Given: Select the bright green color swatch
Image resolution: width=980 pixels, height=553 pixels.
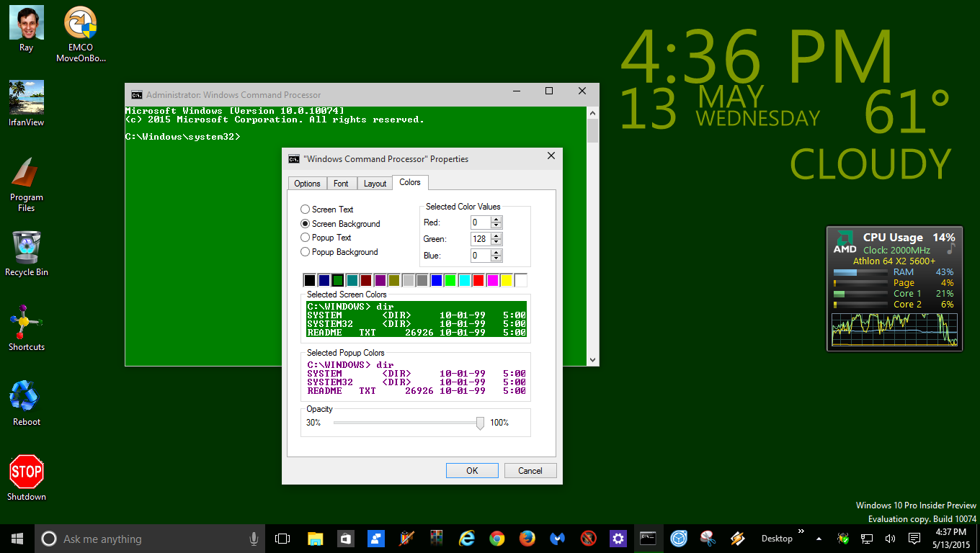Looking at the screenshot, I should [x=450, y=280].
